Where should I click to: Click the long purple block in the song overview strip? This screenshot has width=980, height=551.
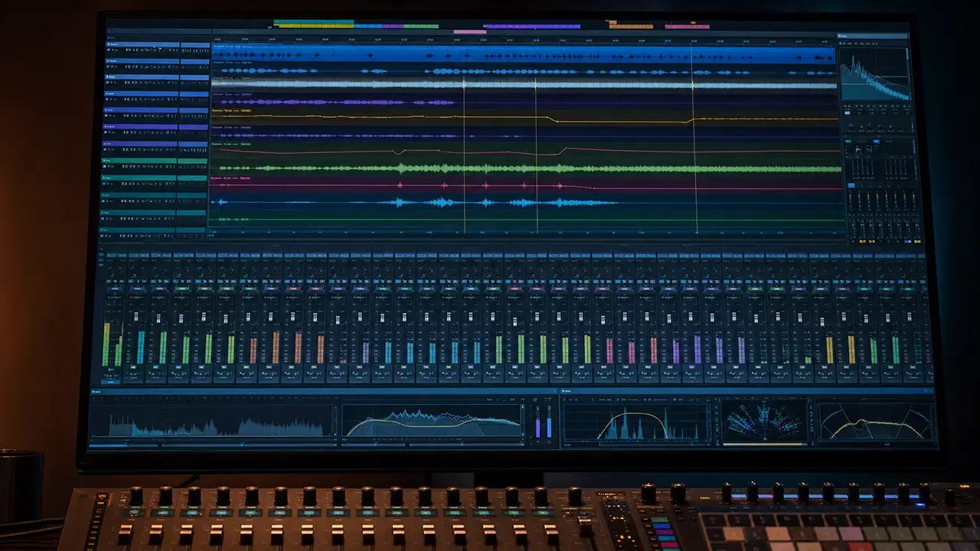tap(534, 26)
